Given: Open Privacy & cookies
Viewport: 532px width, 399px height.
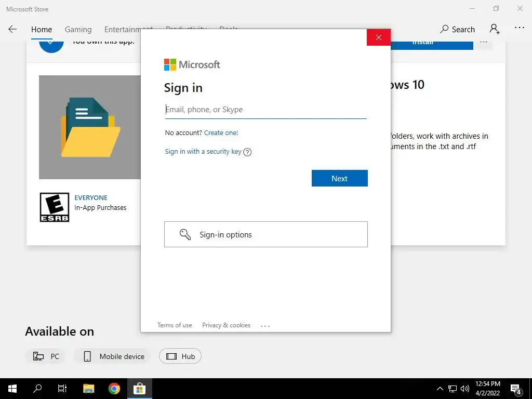Looking at the screenshot, I should (x=227, y=325).
